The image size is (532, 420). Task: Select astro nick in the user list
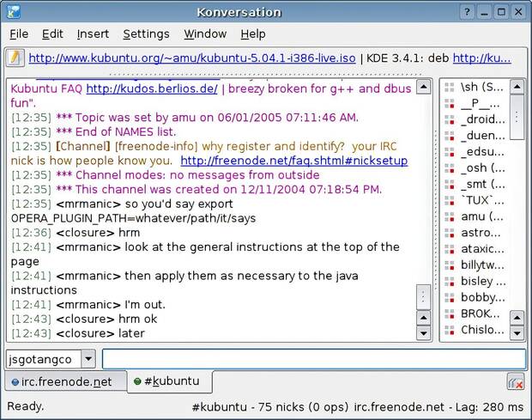[481, 233]
